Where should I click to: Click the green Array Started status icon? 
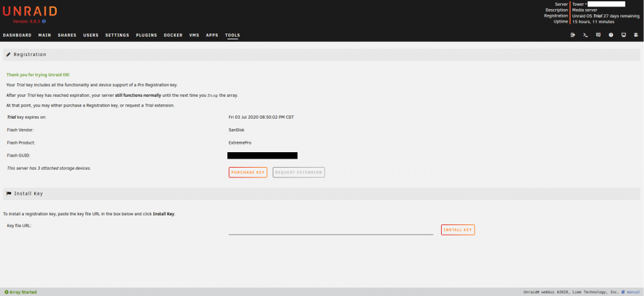pyautogui.click(x=6, y=292)
